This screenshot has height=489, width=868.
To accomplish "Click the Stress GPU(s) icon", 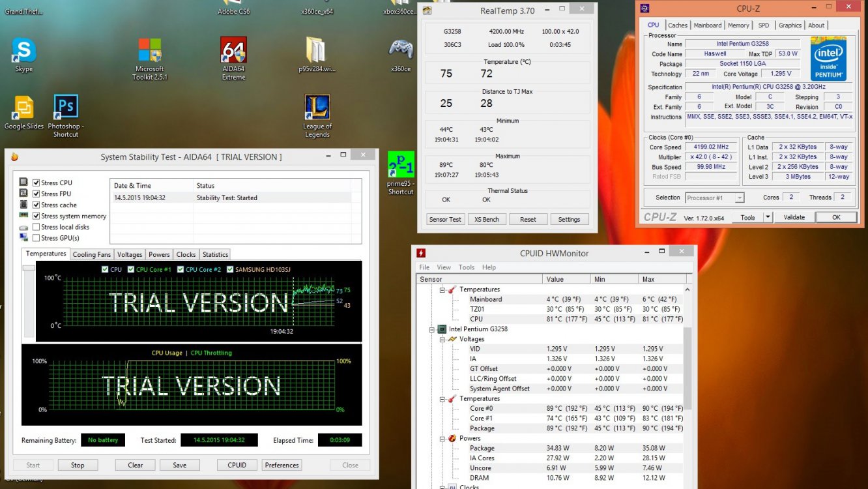I will [23, 238].
